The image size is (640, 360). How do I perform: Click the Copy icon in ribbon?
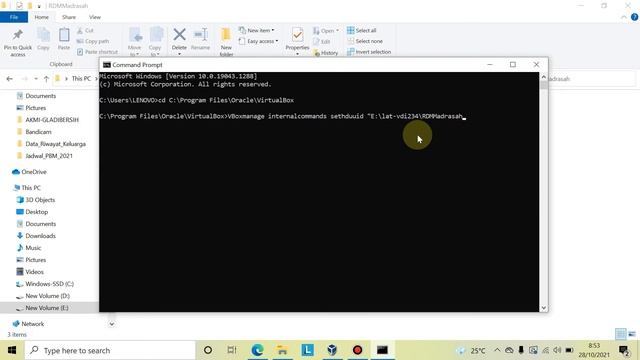tap(43, 35)
